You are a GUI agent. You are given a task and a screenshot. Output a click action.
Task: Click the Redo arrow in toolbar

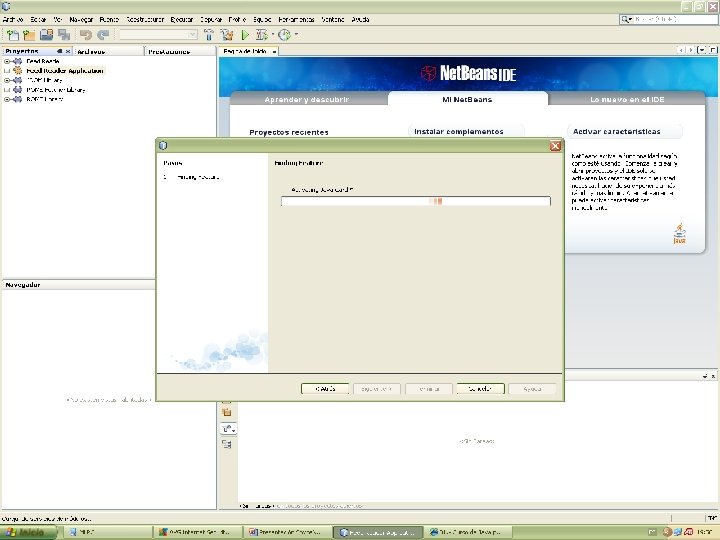point(103,35)
